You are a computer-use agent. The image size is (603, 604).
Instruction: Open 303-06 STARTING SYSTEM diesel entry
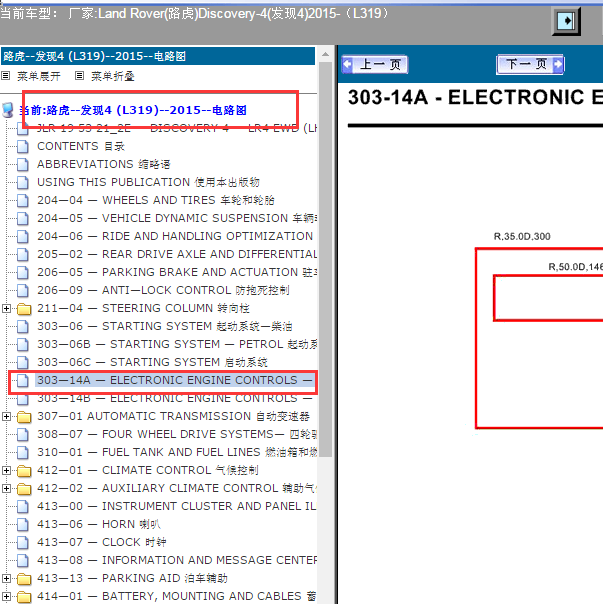tap(165, 326)
